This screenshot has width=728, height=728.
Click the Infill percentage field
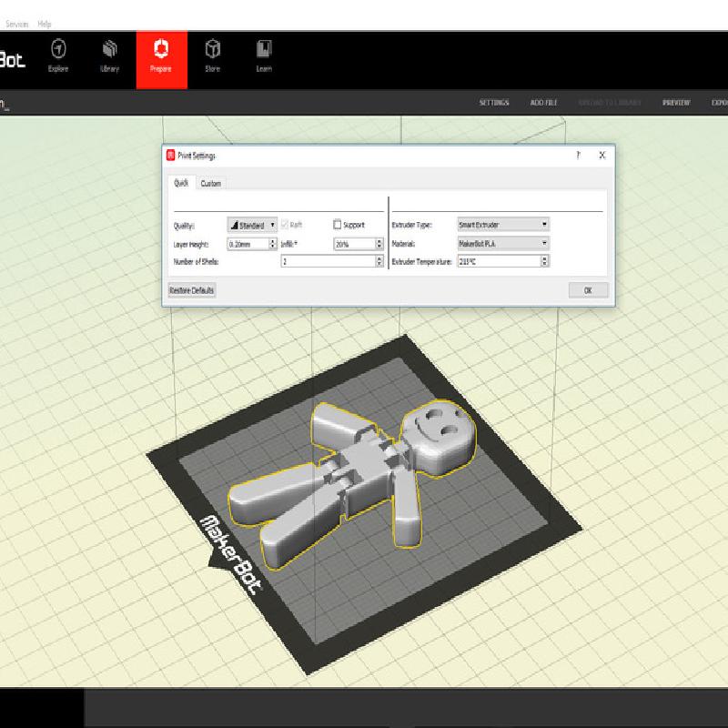tap(355, 244)
